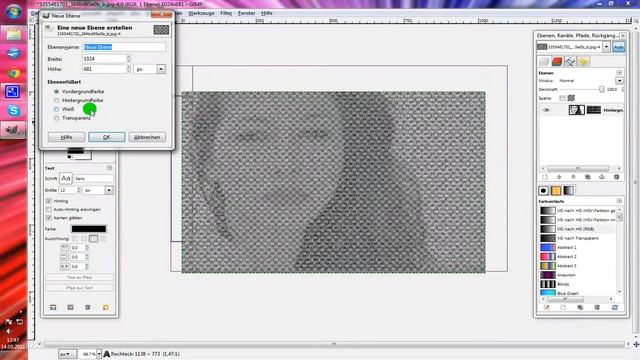Open the text size unit dropdown

109,190
